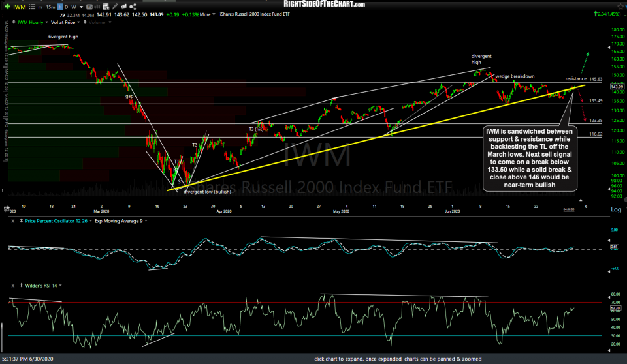Click the up-down arrows beside IWM Hourly

14,22
